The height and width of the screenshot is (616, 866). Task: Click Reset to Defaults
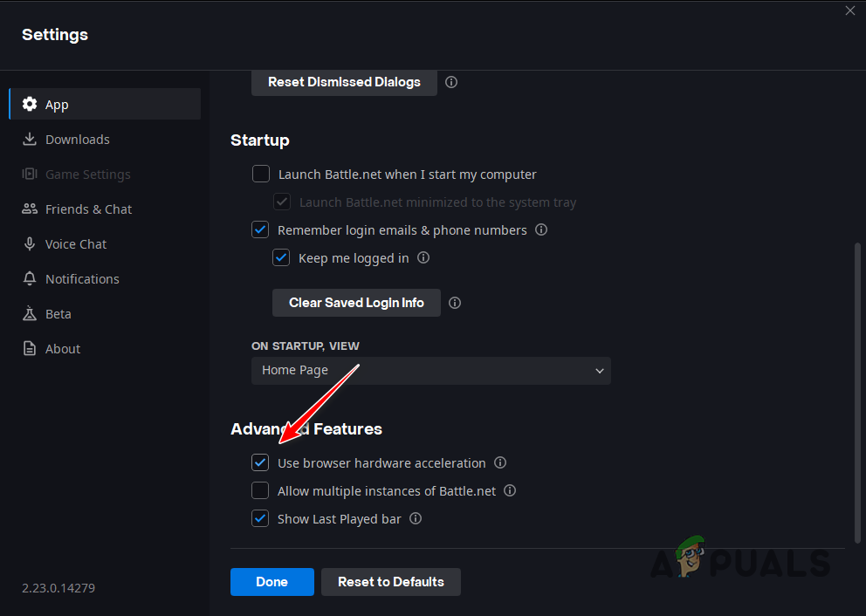[390, 581]
